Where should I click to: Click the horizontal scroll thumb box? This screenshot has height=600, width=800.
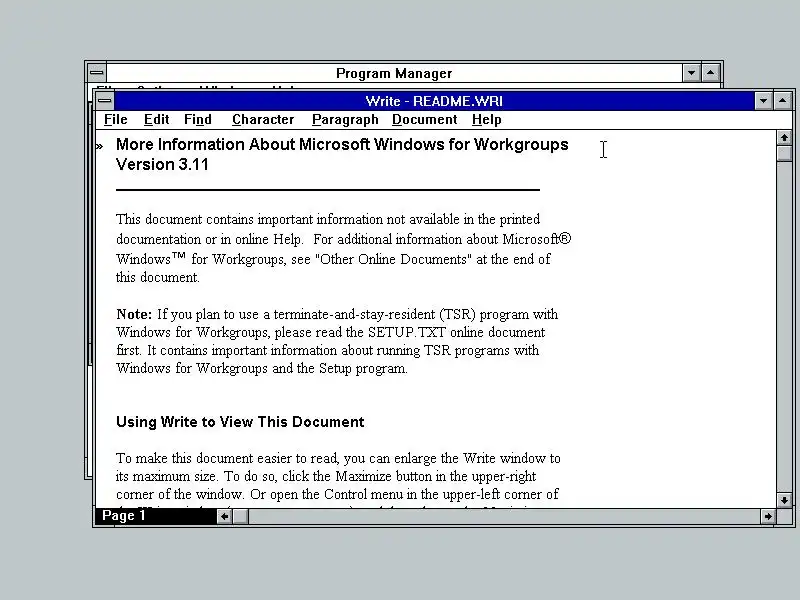[x=240, y=516]
